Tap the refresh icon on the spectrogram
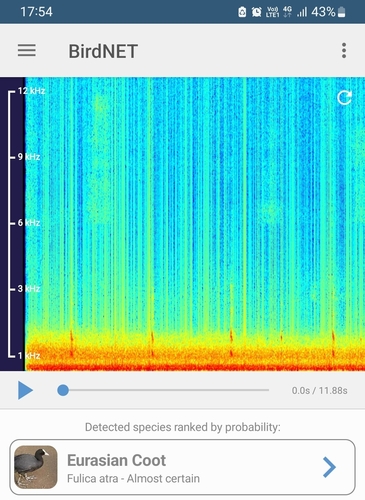Screen dimensions: 365x500 pyautogui.click(x=344, y=98)
